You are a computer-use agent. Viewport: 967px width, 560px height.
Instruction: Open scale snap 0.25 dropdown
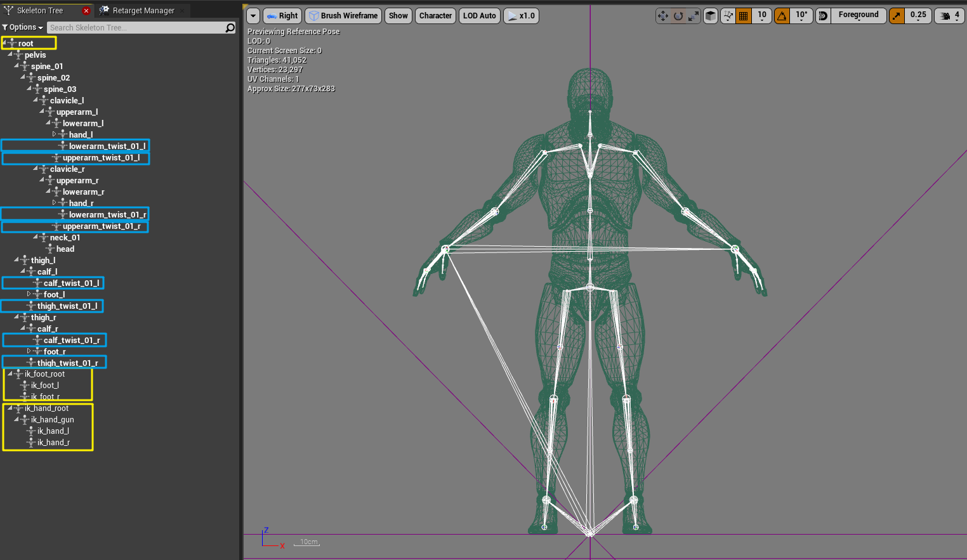point(918,16)
